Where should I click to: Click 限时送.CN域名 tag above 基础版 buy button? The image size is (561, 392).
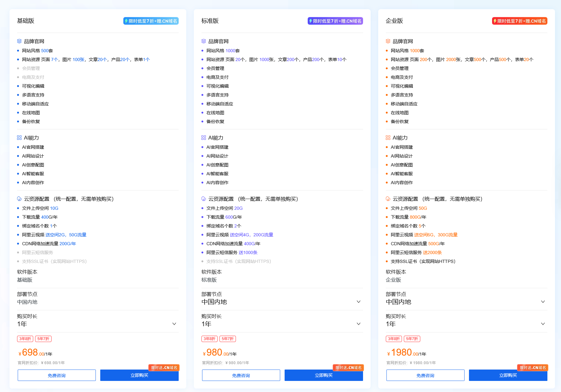tap(164, 368)
